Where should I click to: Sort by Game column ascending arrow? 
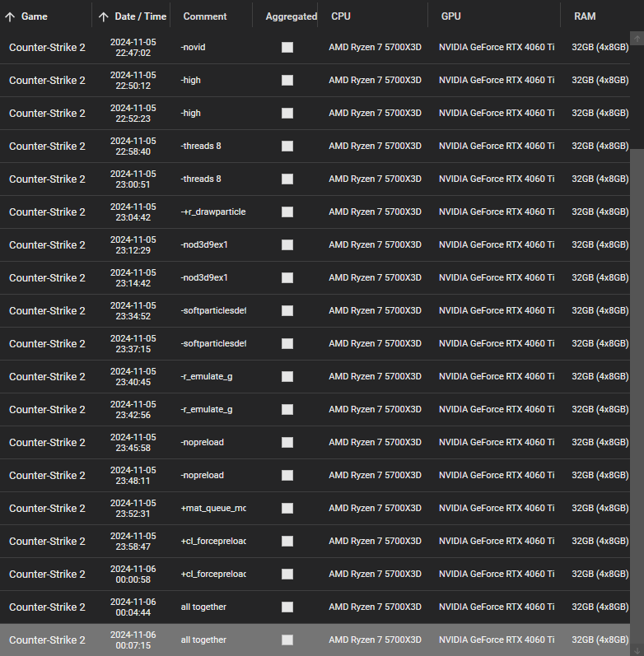click(x=10, y=16)
